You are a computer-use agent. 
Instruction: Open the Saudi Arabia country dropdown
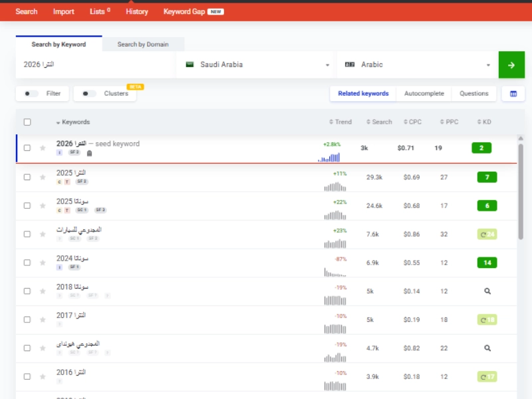point(257,65)
